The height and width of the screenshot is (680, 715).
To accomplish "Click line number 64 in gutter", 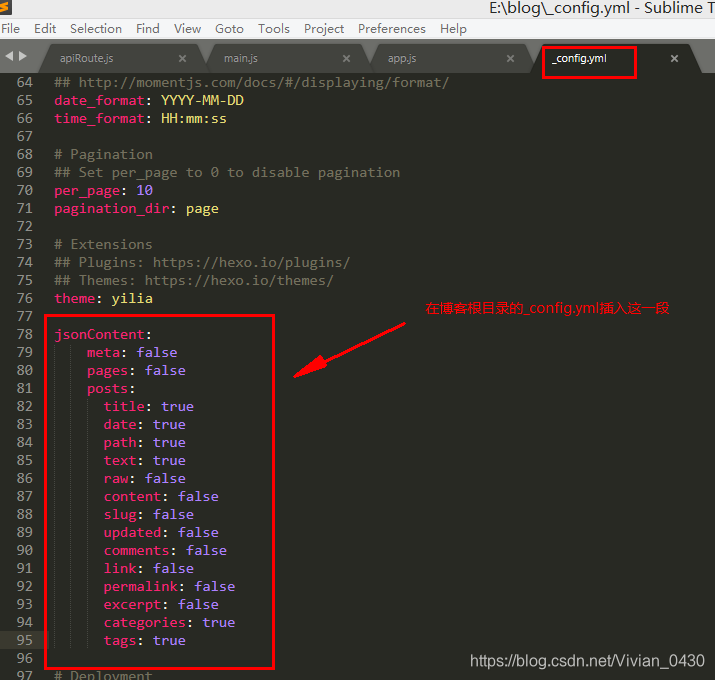I will pyautogui.click(x=25, y=83).
